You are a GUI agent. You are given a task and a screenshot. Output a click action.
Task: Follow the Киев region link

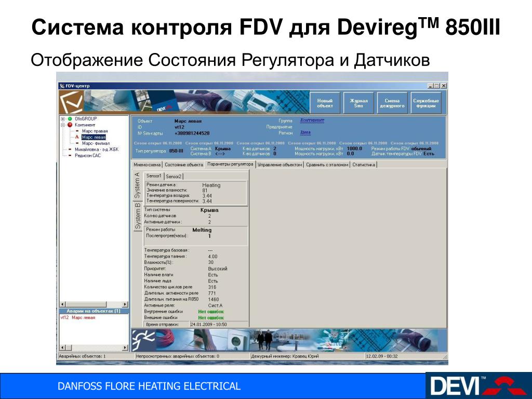click(x=305, y=132)
